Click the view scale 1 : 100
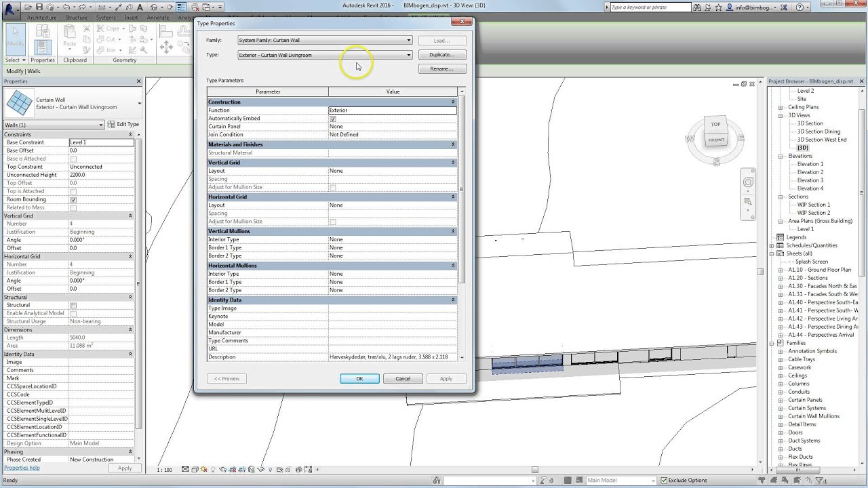The image size is (868, 488). tap(164, 470)
